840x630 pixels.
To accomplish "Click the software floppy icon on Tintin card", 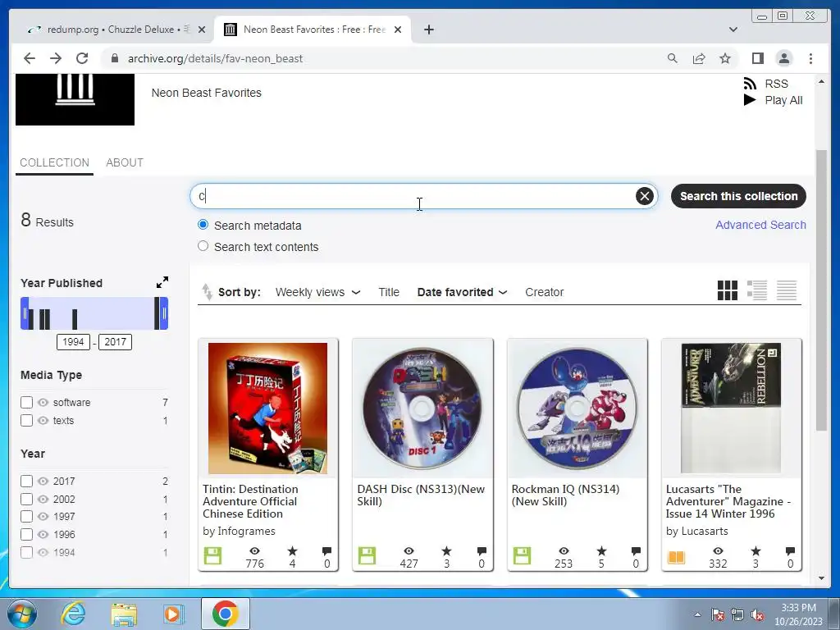I will click(x=212, y=555).
